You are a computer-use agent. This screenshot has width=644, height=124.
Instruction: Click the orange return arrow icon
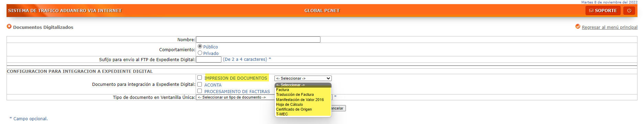pos(578,26)
